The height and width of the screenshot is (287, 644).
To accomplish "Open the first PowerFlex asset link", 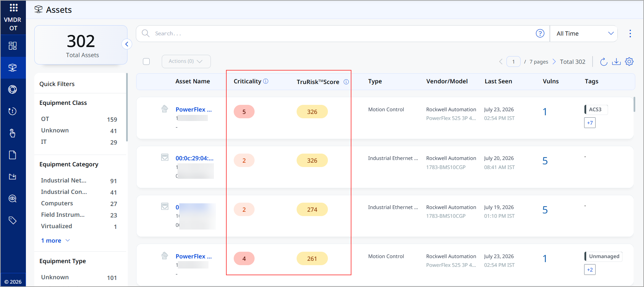I will 194,110.
